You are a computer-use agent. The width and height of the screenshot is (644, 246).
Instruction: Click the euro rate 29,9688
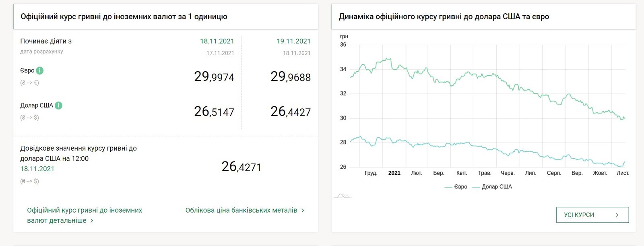point(291,76)
